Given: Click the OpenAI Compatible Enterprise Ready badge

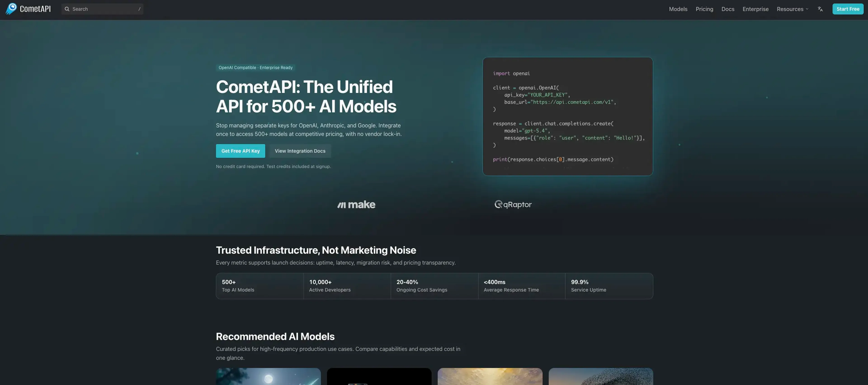Looking at the screenshot, I should tap(255, 67).
